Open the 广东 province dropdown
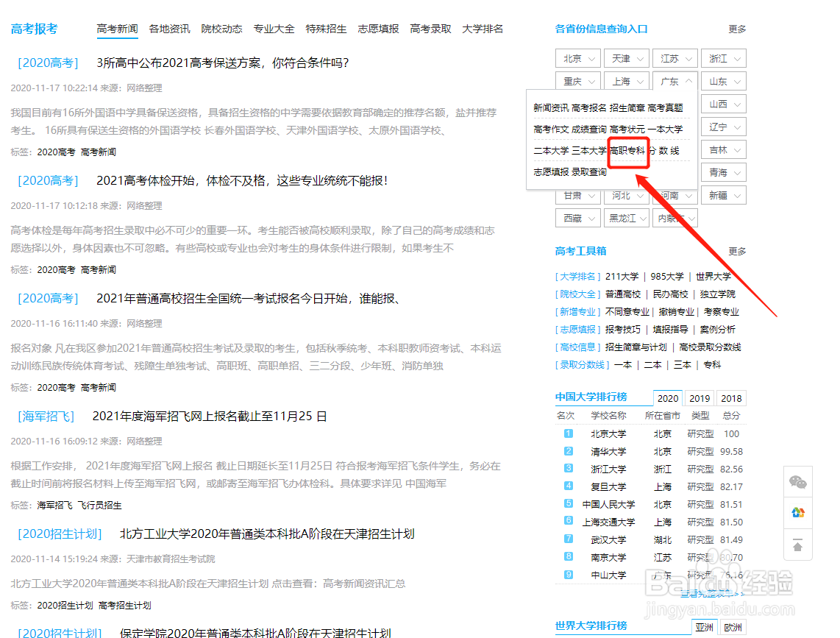The image size is (840, 638). (675, 80)
